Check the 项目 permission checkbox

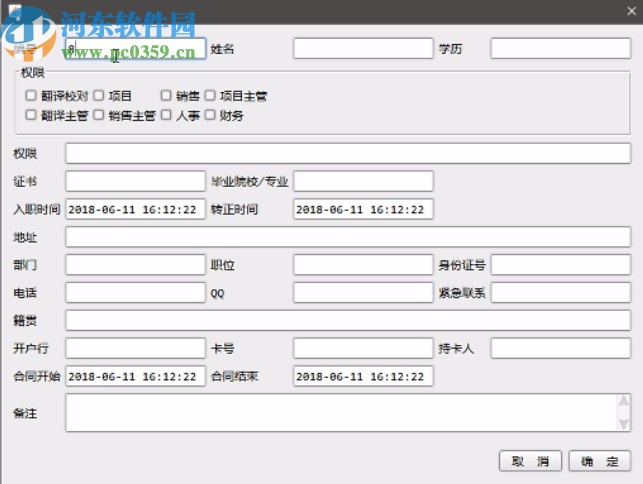(99, 96)
